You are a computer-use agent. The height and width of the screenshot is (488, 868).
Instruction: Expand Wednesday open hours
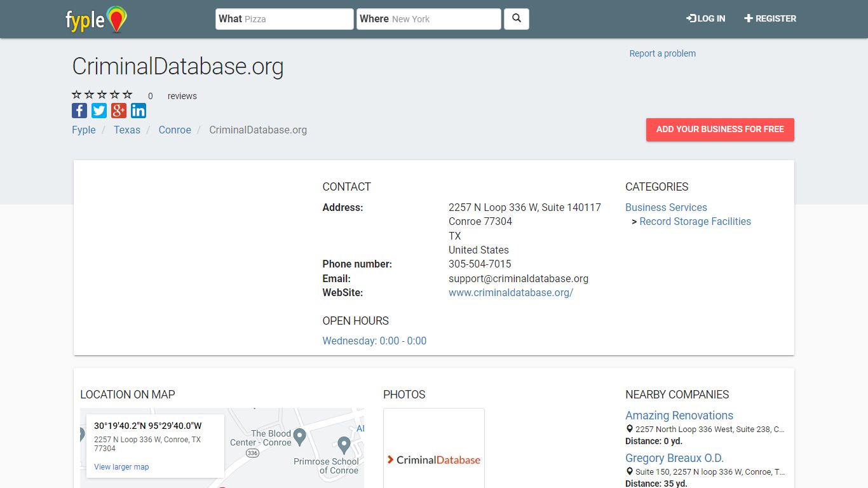click(374, 341)
